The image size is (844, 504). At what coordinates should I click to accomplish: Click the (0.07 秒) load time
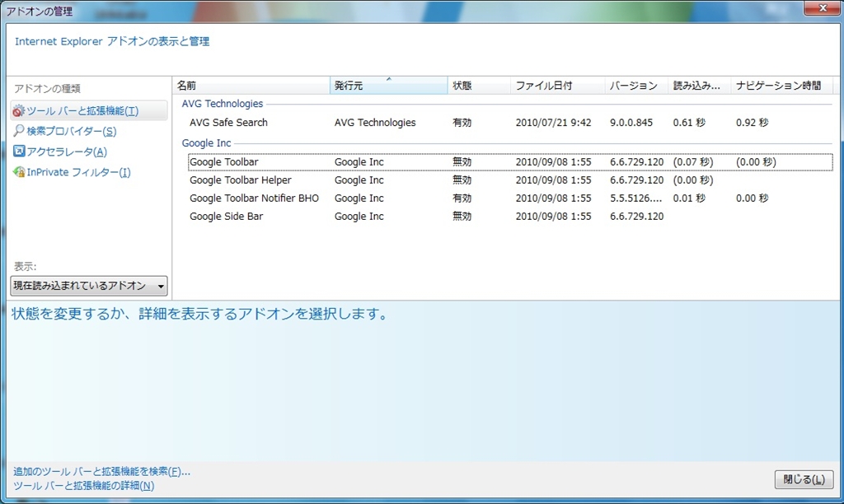click(x=692, y=162)
